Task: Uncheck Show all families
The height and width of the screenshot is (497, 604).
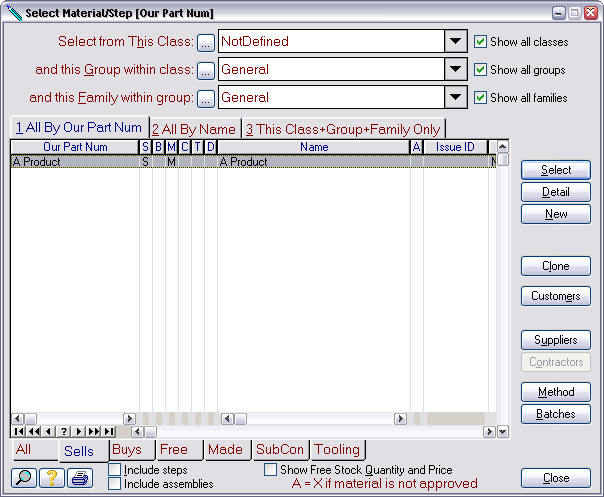Action: coord(480,97)
